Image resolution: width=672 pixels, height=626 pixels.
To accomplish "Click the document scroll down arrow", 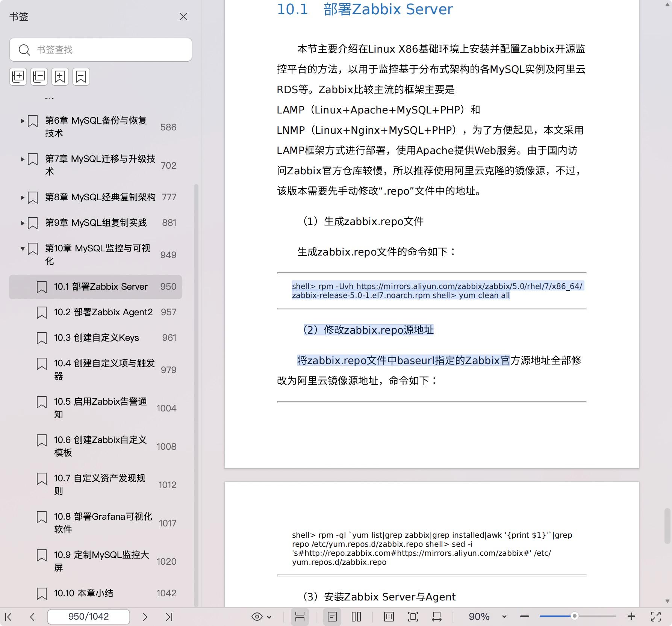I will [x=667, y=601].
